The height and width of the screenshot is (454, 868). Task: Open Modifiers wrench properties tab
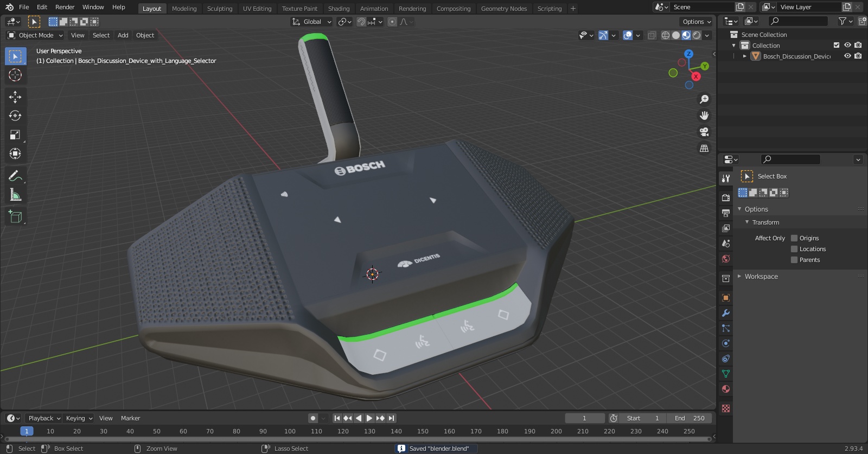[x=726, y=313]
